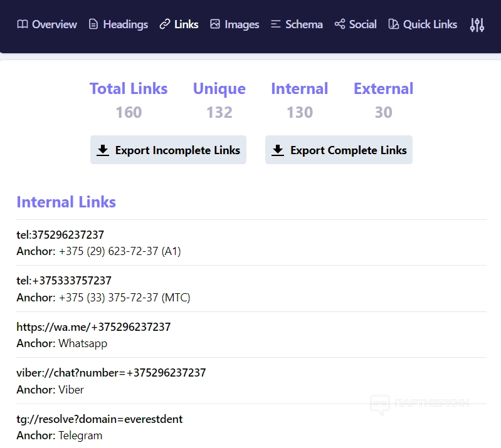Click the icon beside Quick Links
The image size is (501, 448).
[x=394, y=24]
